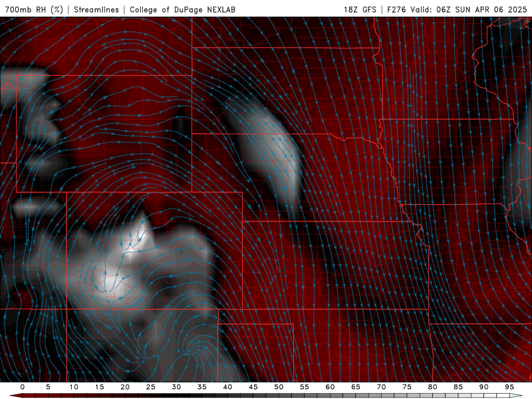
Task: Click the "0" color scale label
Action: pyautogui.click(x=23, y=387)
